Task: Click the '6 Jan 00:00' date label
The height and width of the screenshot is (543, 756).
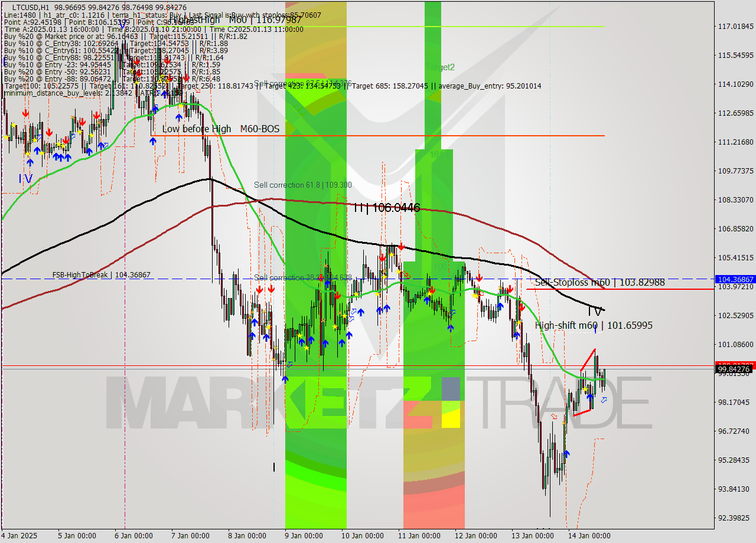Action: click(x=134, y=536)
